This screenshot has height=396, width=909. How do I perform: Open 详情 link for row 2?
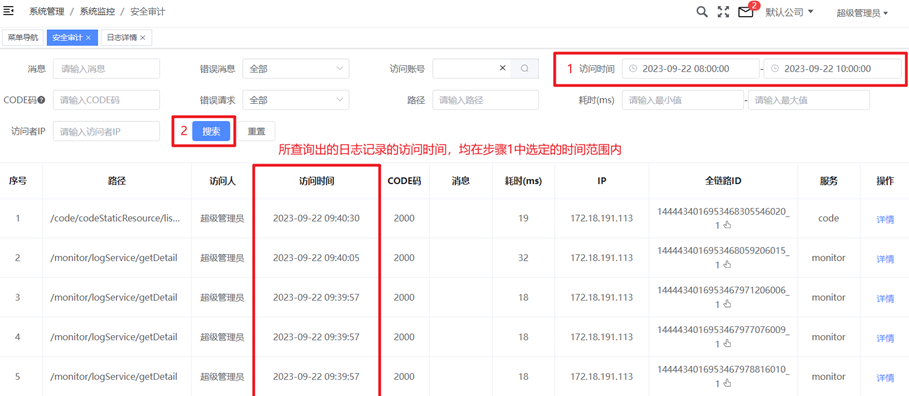885,259
